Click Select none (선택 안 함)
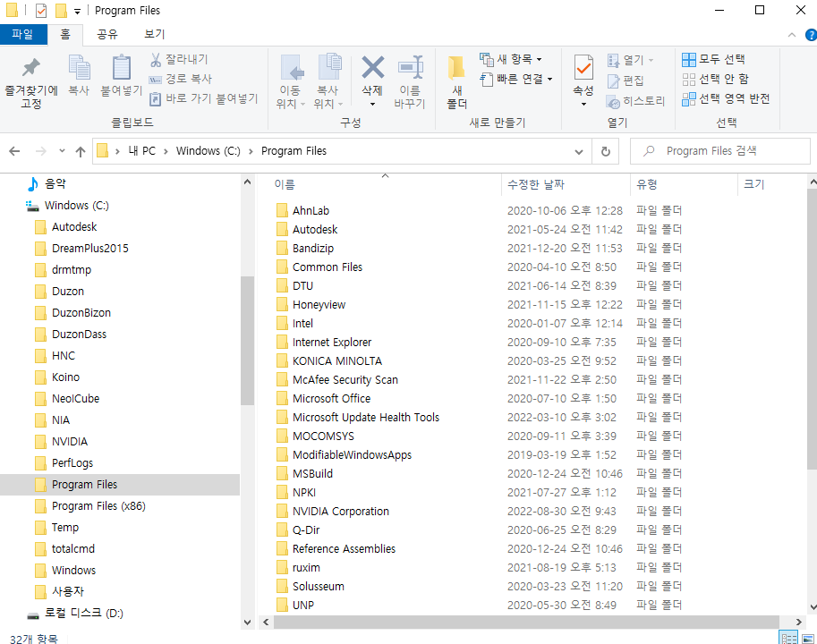 click(x=715, y=79)
